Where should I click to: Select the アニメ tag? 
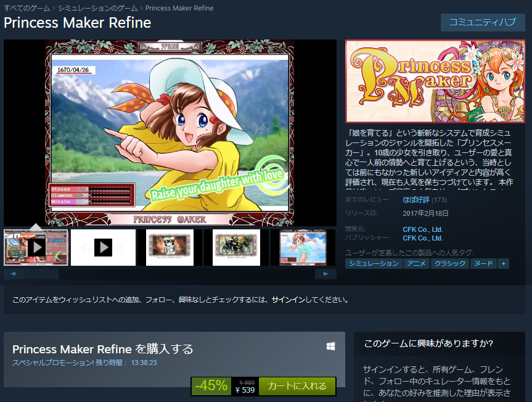(x=416, y=264)
